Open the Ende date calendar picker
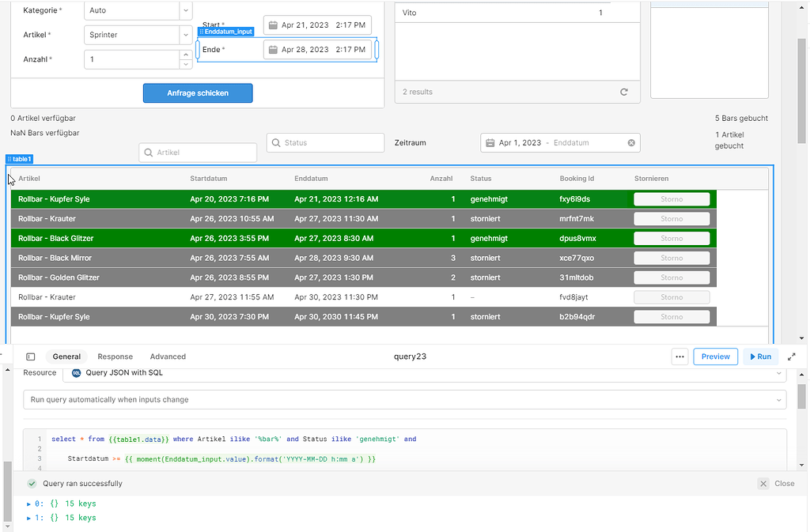Screen dimensions: 810x532 (272, 48)
